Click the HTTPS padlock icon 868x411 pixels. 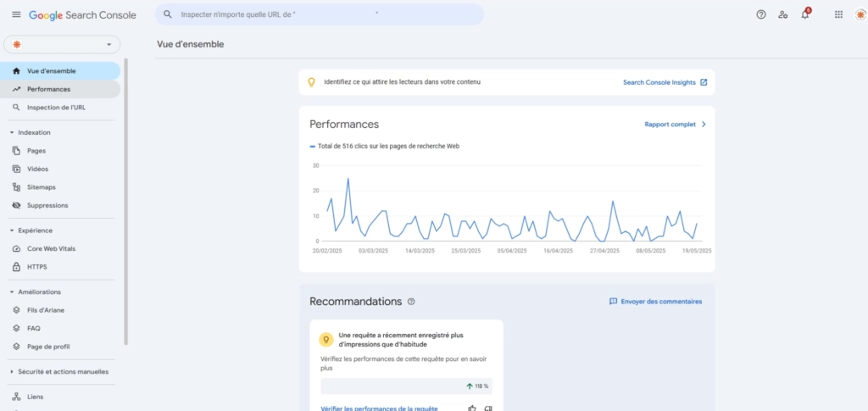coord(16,267)
